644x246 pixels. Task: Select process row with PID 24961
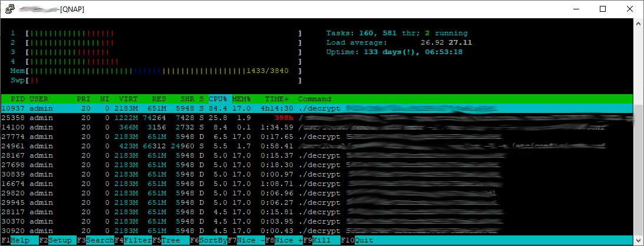(x=177, y=146)
